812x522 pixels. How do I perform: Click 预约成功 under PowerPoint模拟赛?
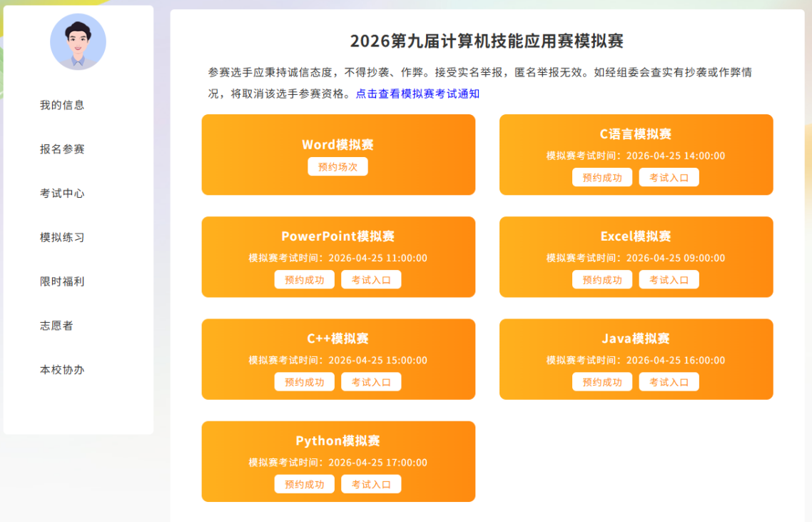tap(304, 280)
